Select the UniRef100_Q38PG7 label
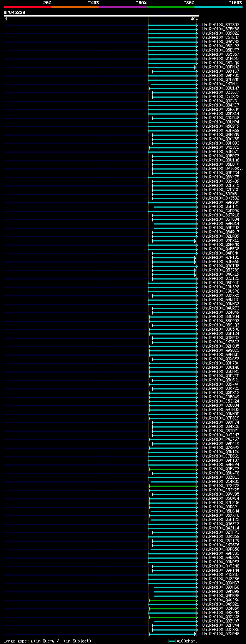 tap(221, 338)
